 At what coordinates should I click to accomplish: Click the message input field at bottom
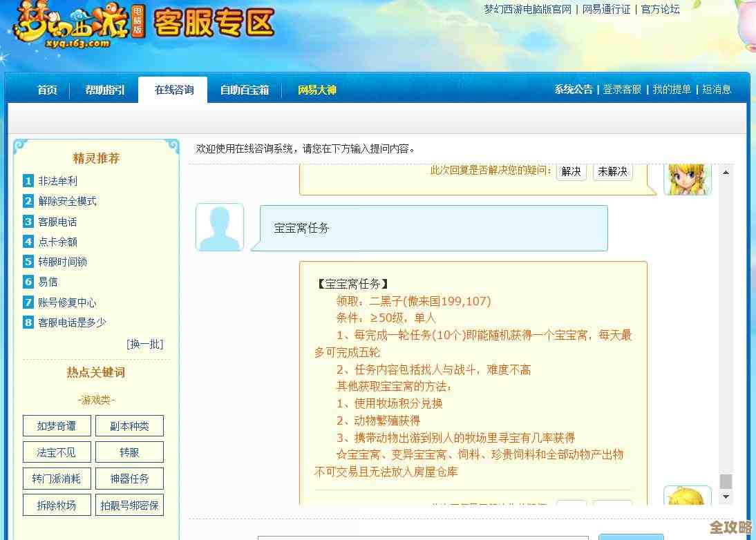click(x=425, y=536)
